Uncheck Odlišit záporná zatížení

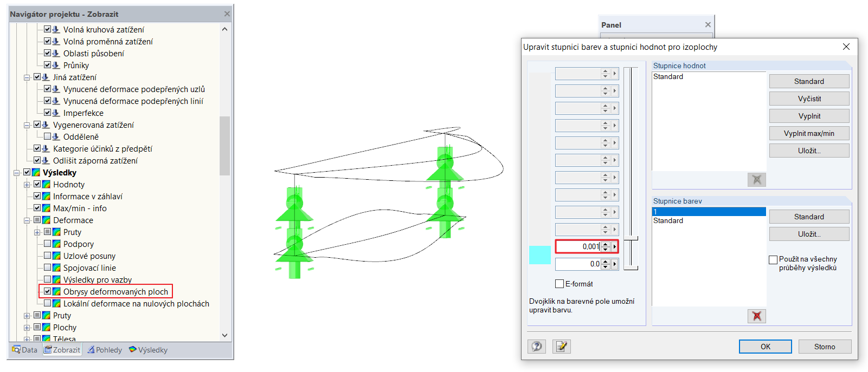(x=37, y=160)
